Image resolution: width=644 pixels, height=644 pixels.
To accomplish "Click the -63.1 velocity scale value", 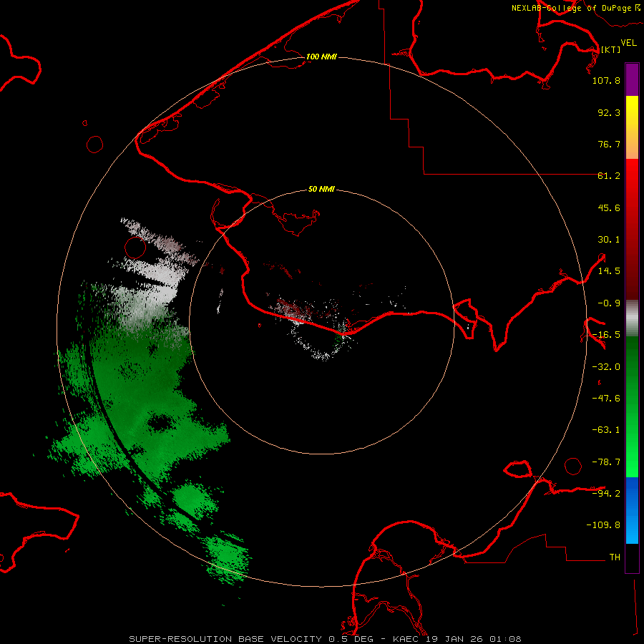I will click(x=606, y=430).
